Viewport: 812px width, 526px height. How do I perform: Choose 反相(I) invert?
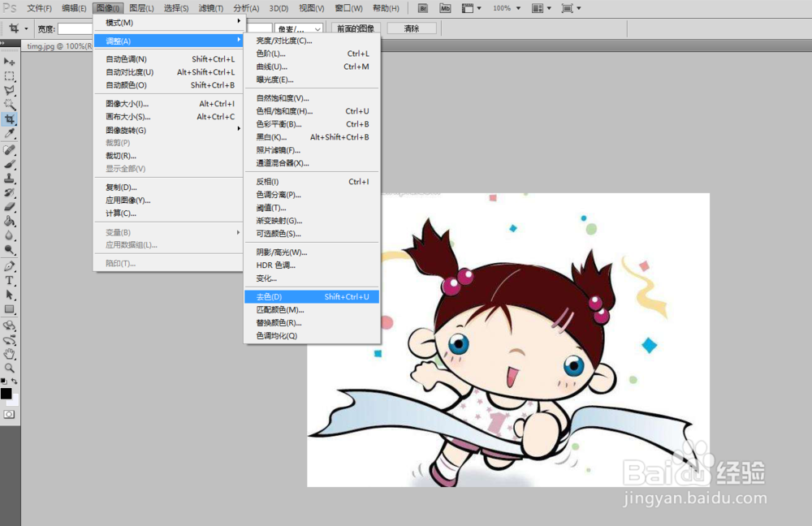312,182
